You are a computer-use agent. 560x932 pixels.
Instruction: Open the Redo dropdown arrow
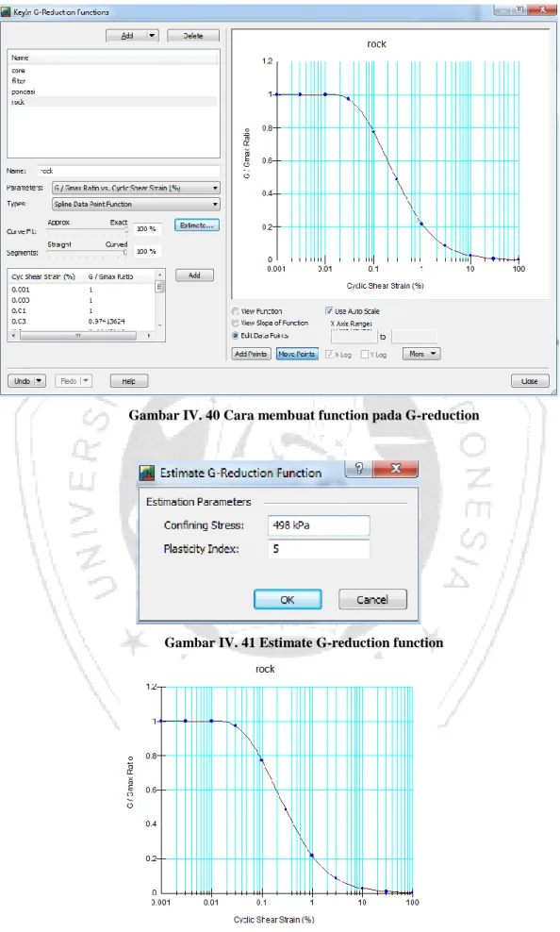pyautogui.click(x=86, y=381)
